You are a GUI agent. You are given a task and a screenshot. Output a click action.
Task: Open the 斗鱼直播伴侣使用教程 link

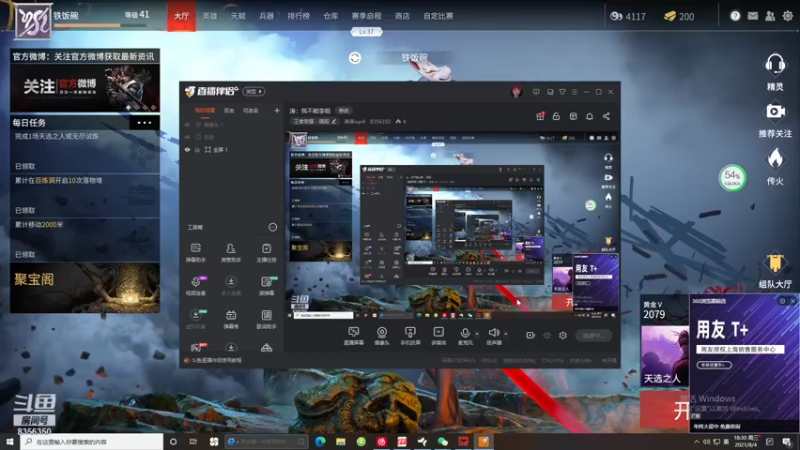click(217, 360)
